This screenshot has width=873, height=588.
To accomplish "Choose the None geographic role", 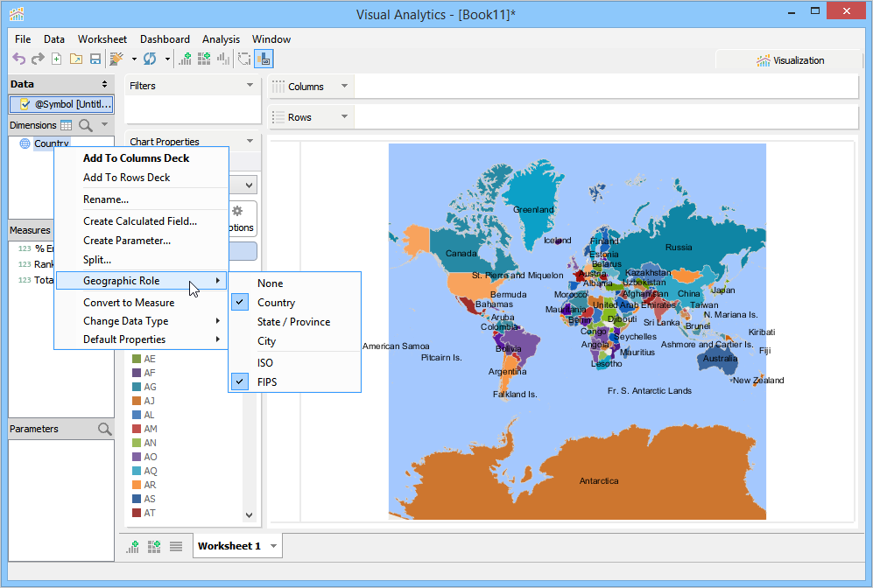I will point(295,283).
